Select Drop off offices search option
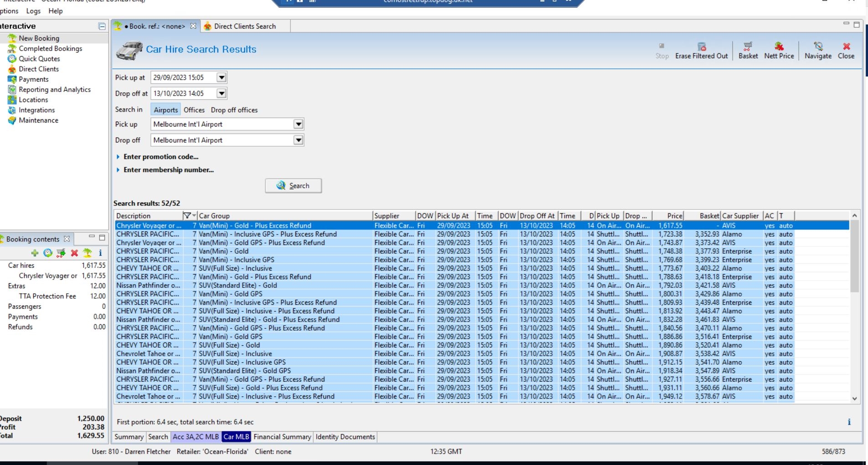868x465 pixels. [234, 110]
